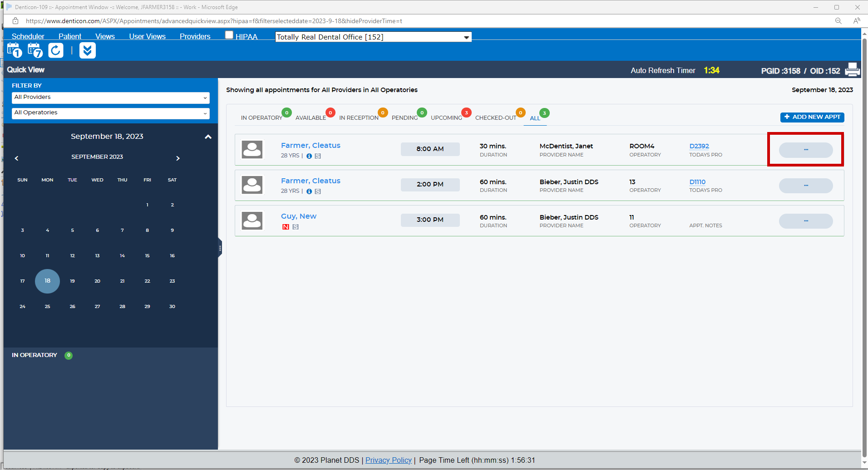Switch to the CHECKED-OUT tab
The image size is (868, 470).
(496, 118)
